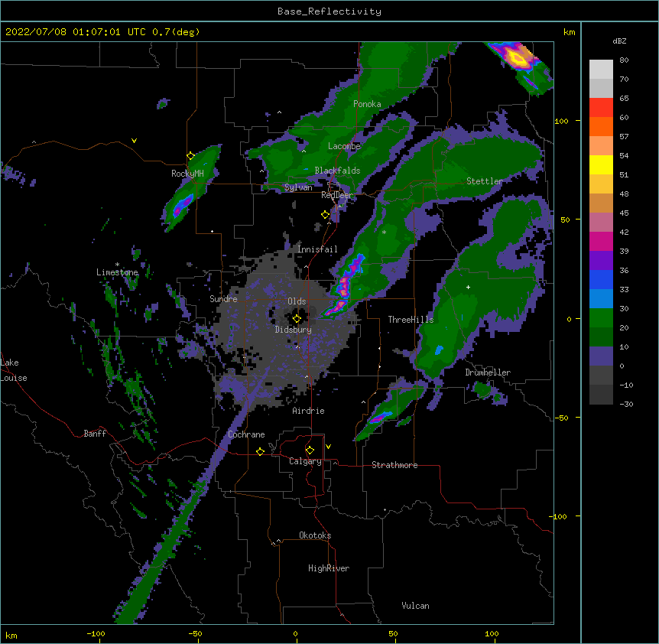Click the white asterisk marker above Limestone
The width and height of the screenshot is (659, 644).
click(x=117, y=264)
